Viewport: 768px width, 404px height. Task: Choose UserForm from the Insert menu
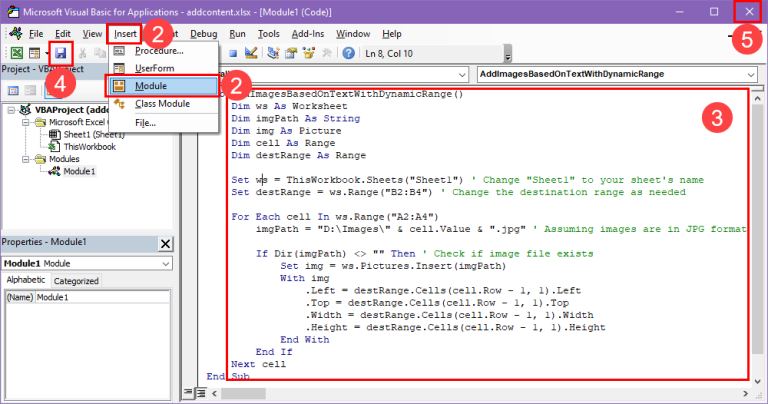(x=164, y=68)
